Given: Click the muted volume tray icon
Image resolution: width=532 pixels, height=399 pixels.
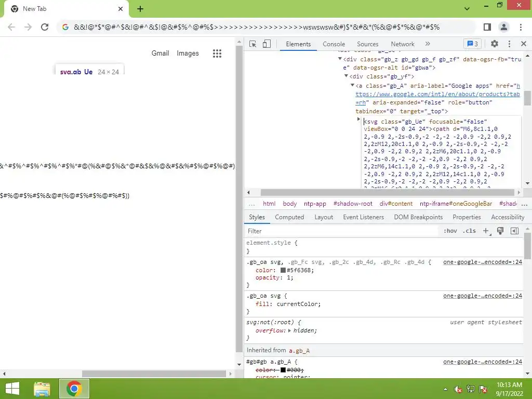Looking at the screenshot, I should point(458,389).
